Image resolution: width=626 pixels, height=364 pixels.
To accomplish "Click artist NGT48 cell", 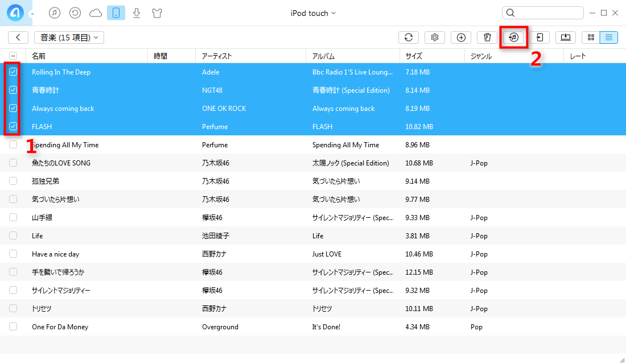I will pyautogui.click(x=212, y=90).
